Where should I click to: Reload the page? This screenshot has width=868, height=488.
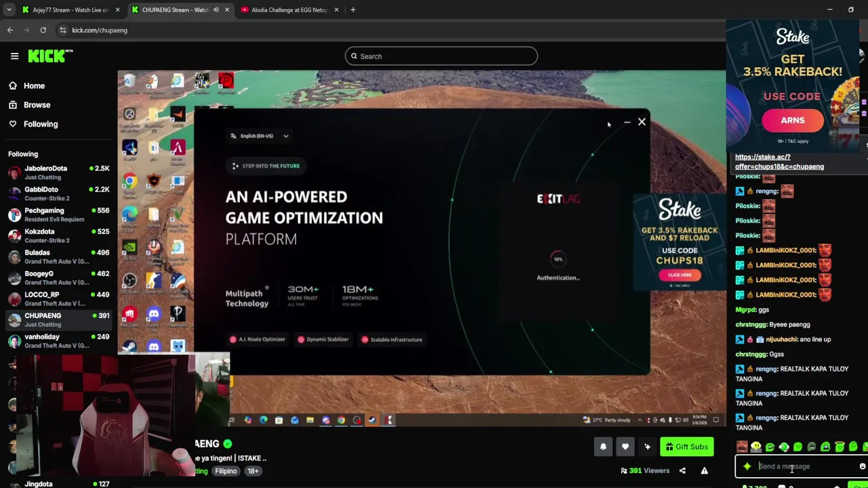click(43, 30)
